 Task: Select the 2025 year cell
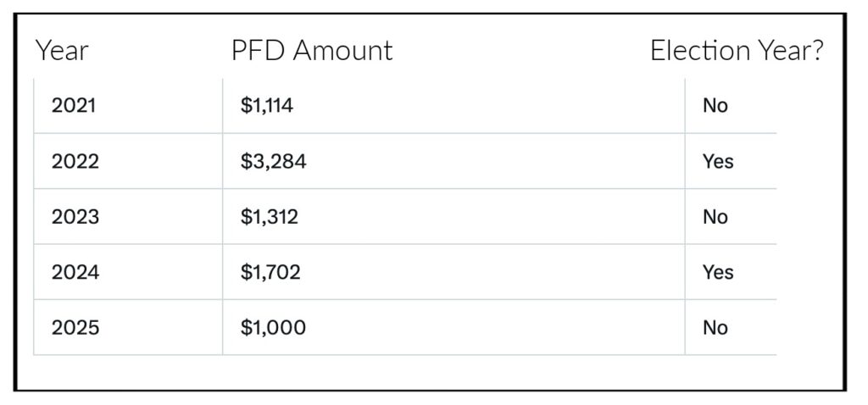point(128,328)
